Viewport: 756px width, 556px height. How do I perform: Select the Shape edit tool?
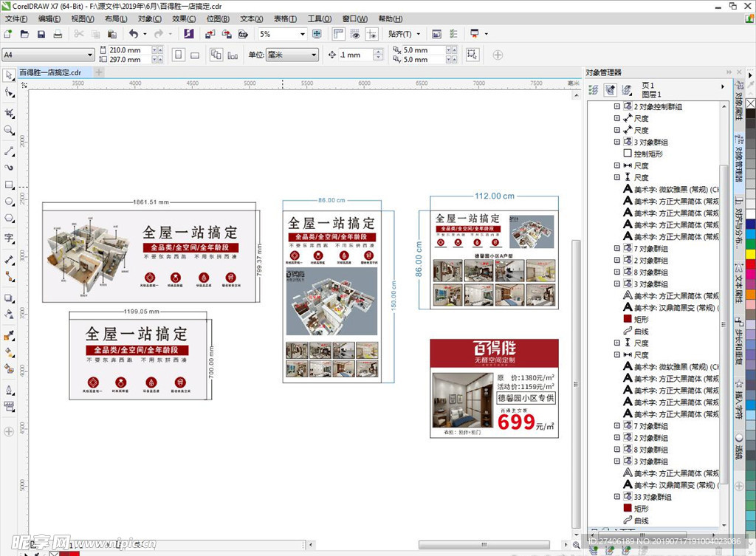click(9, 92)
